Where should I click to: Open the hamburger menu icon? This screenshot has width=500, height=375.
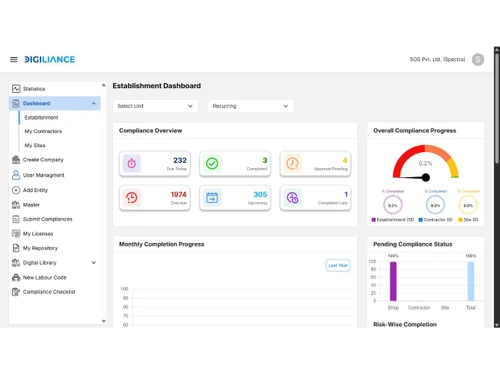click(x=14, y=60)
